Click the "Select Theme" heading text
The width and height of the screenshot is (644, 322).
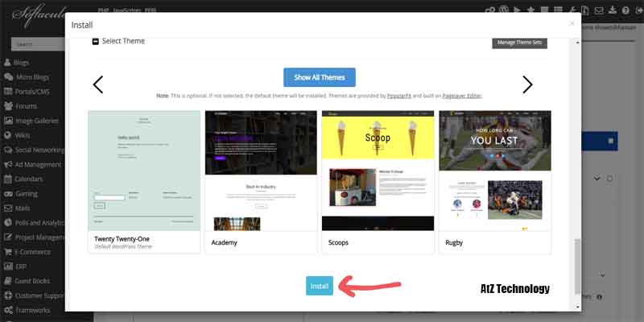123,41
